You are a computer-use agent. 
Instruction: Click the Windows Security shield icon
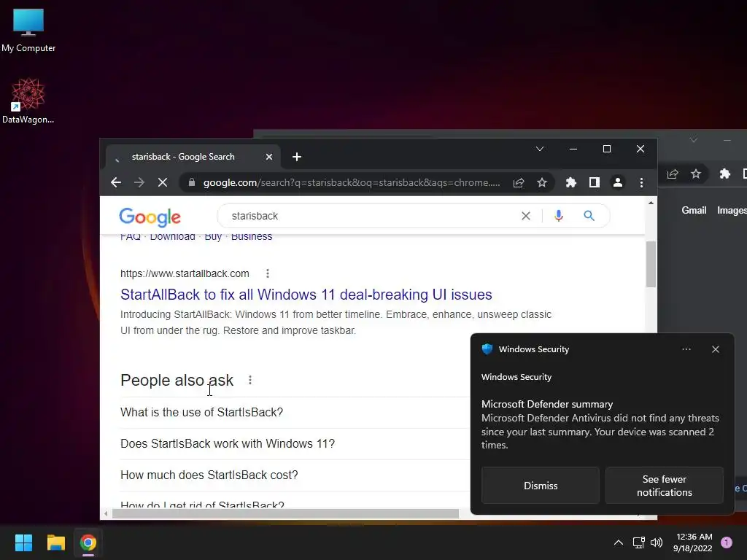[487, 349]
